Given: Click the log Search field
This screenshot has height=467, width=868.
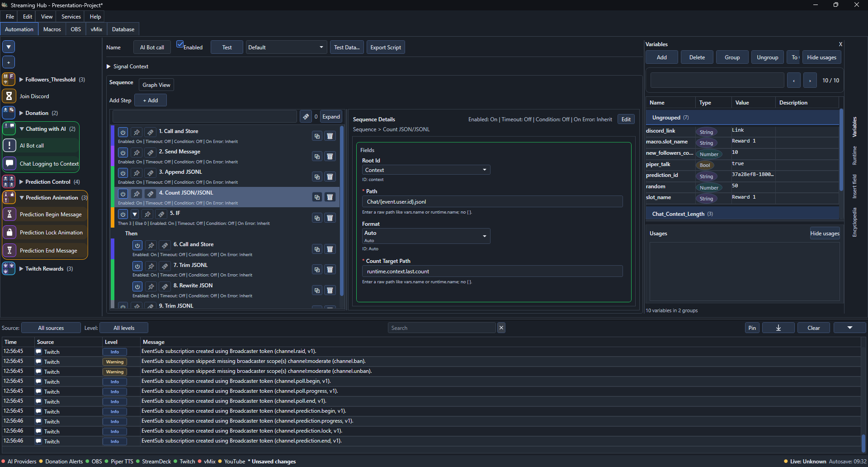Looking at the screenshot, I should (442, 328).
